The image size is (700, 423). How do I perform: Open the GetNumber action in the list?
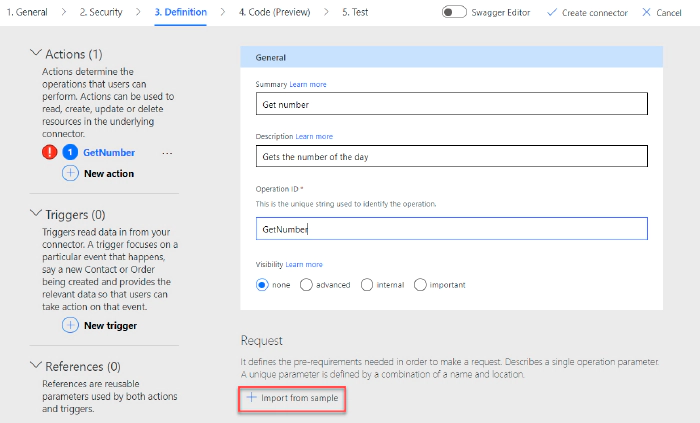click(109, 153)
